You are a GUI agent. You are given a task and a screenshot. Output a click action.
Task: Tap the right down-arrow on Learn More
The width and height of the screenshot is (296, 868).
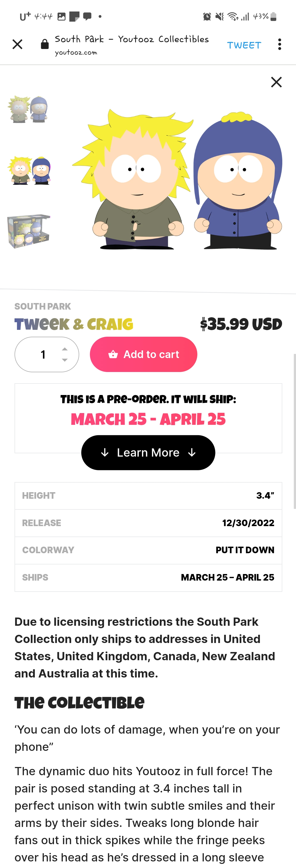point(192,452)
